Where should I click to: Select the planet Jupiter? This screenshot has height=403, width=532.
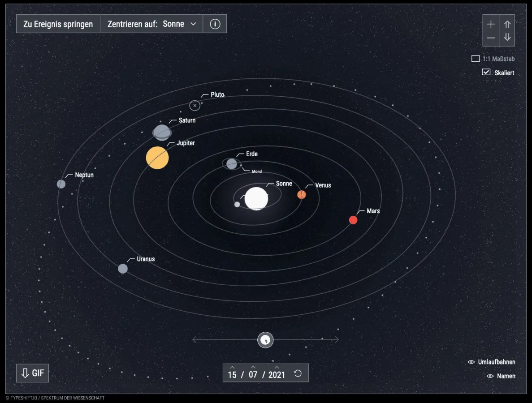tap(157, 158)
